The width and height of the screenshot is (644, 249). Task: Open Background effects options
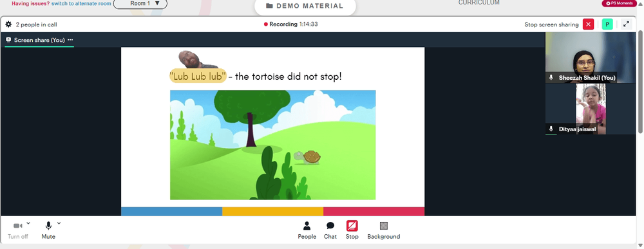[x=384, y=230]
